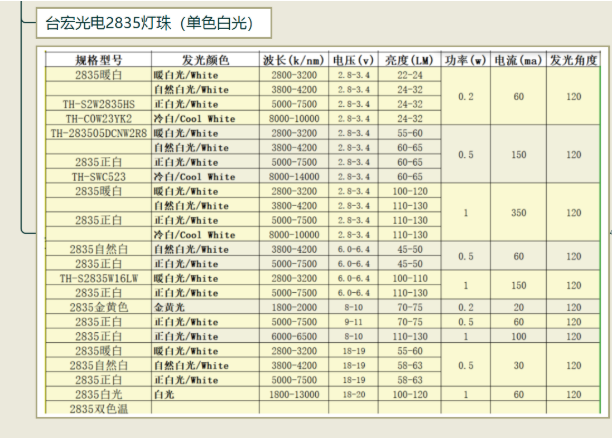Click the TH-COW23YK2 model cell
The height and width of the screenshot is (439, 613).
tap(98, 118)
